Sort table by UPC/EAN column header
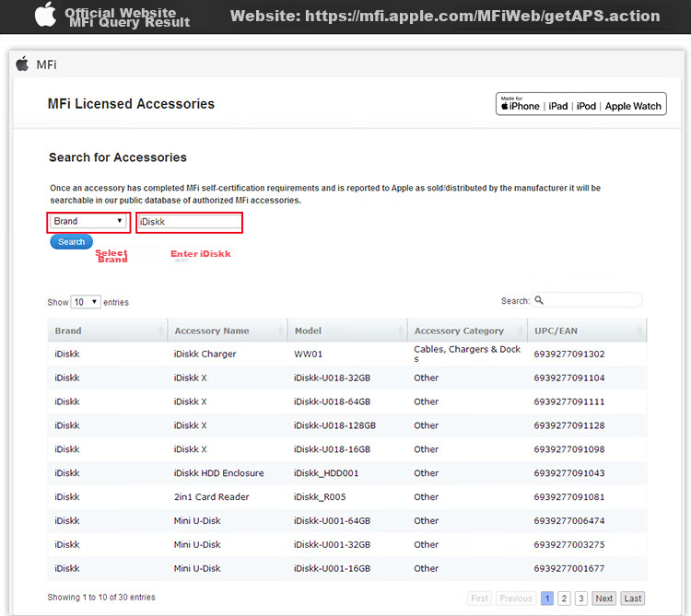The height and width of the screenshot is (616, 691). (587, 331)
